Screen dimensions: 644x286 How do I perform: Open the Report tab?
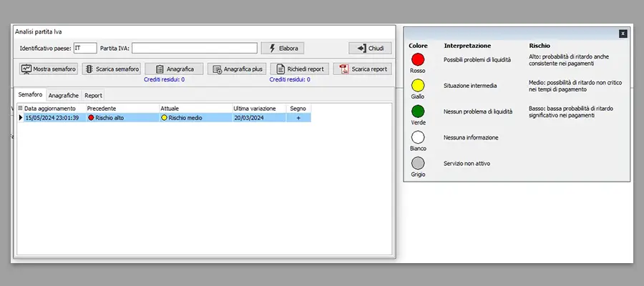pyautogui.click(x=93, y=95)
